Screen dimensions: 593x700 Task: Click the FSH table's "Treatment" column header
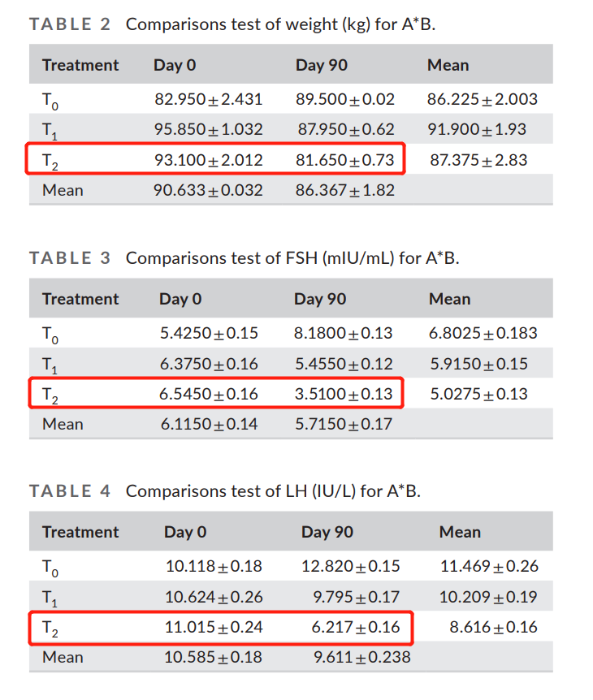[x=80, y=299]
